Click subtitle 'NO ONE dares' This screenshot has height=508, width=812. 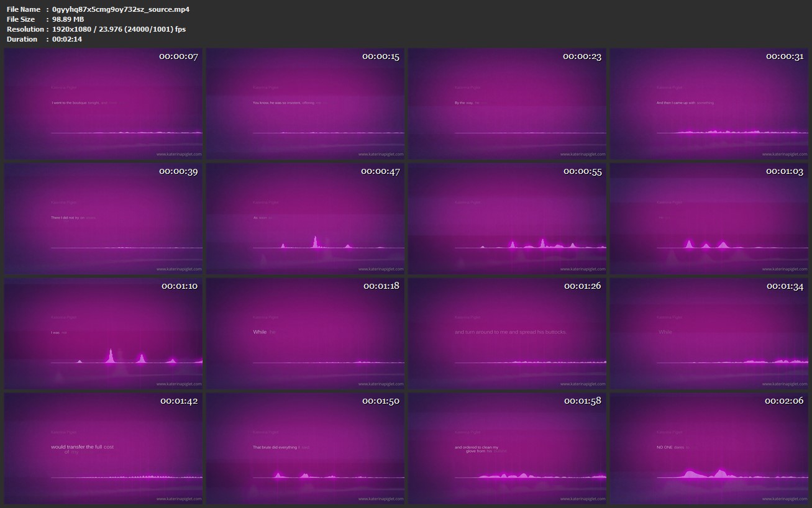click(x=670, y=447)
